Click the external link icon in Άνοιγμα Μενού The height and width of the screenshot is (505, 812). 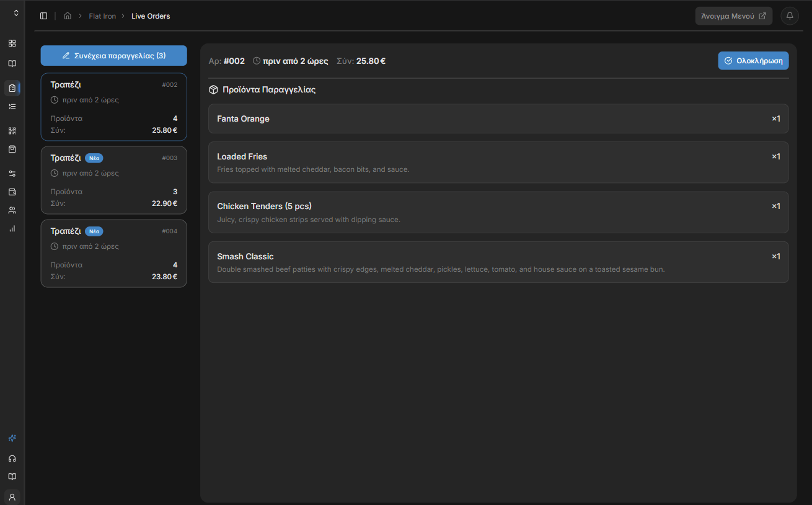[762, 16]
